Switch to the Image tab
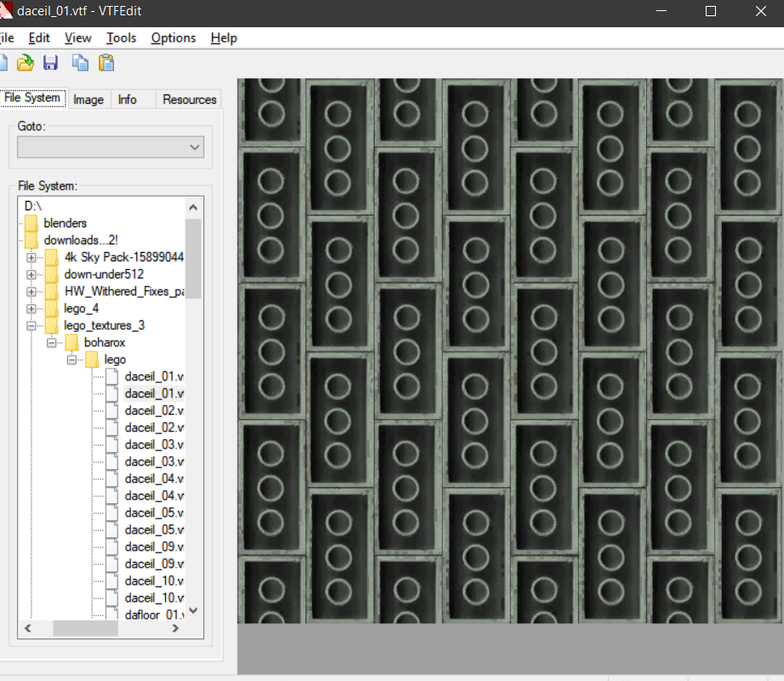Image resolution: width=784 pixels, height=681 pixels. [89, 100]
